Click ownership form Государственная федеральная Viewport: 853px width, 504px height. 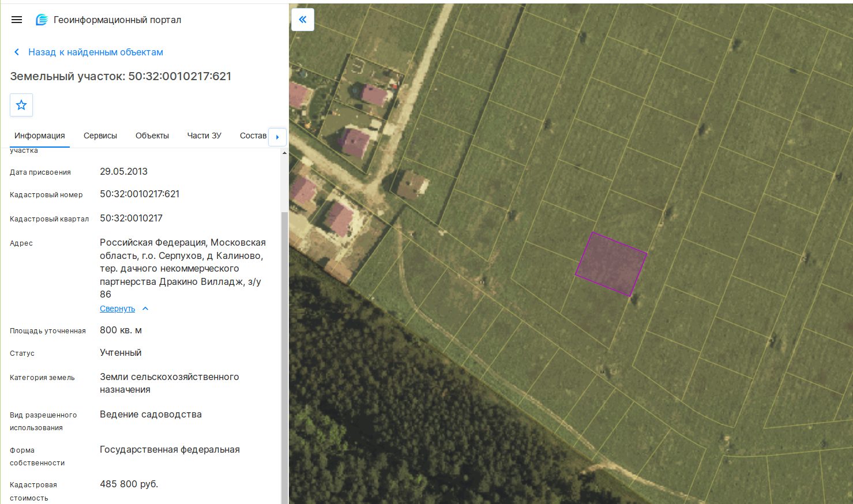(x=170, y=449)
